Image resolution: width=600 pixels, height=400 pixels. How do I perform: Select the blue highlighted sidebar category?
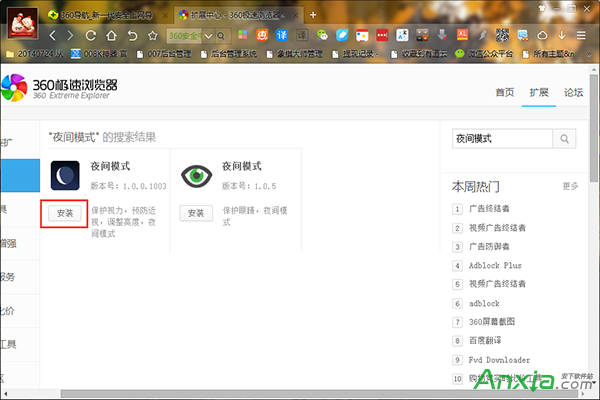click(x=20, y=175)
